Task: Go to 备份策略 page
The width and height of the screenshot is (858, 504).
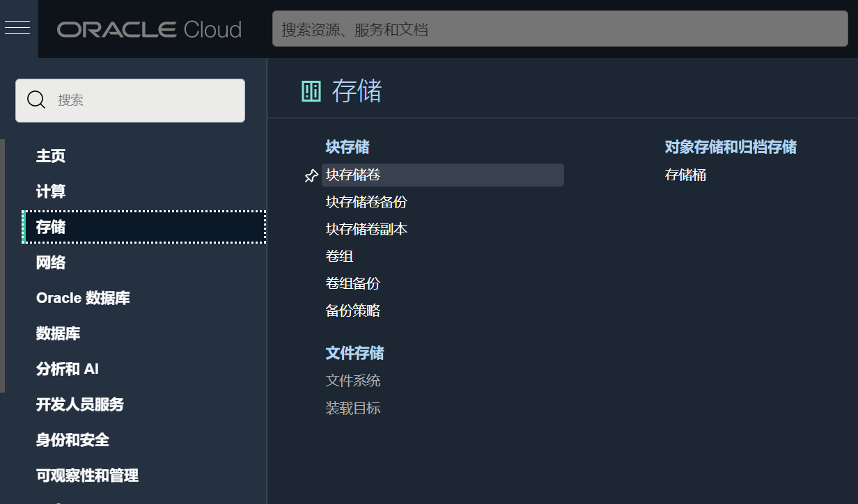Action: click(x=352, y=310)
